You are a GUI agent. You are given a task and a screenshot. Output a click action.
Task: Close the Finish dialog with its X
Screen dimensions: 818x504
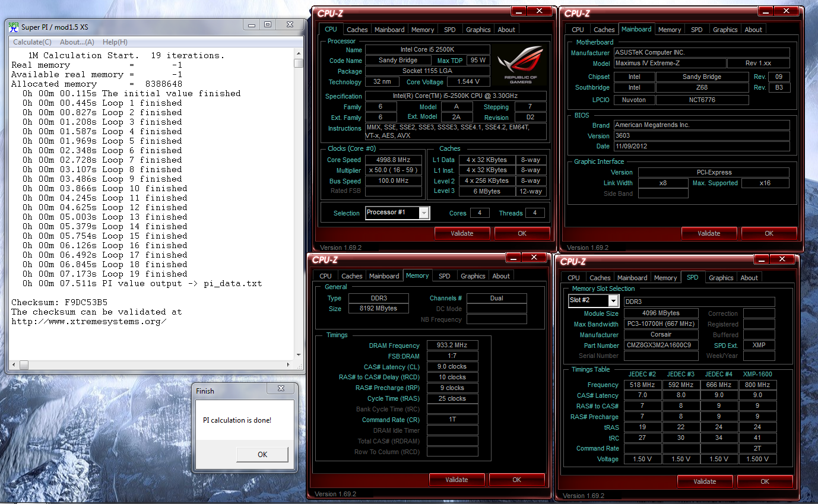pyautogui.click(x=281, y=388)
